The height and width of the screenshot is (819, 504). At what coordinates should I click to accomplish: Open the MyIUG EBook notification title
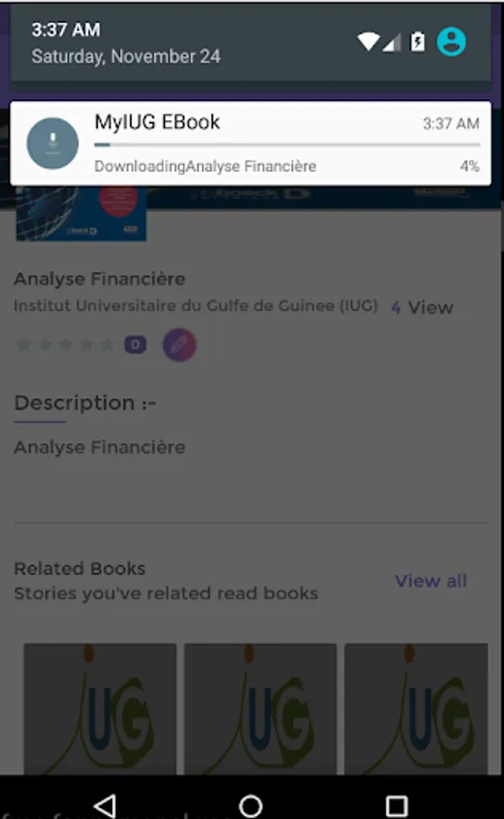pos(156,122)
